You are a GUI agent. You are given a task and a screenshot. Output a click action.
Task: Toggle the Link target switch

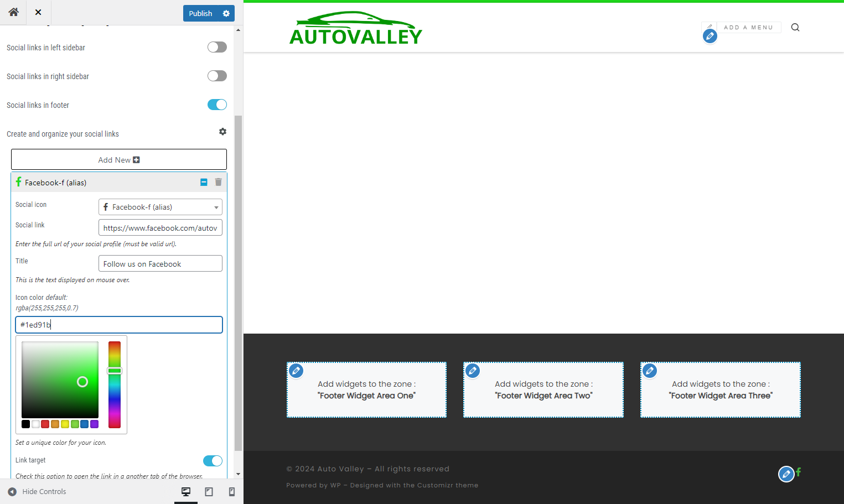[x=213, y=461]
